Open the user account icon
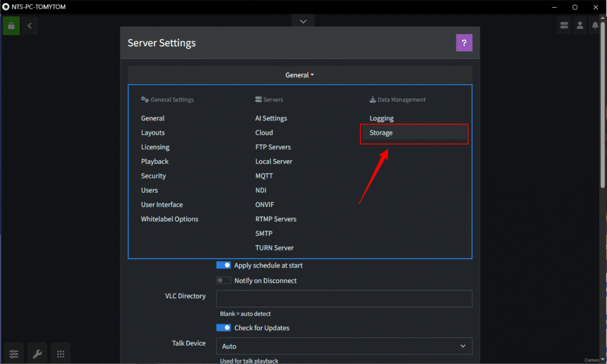Screen dimensions: 607x364 [x=580, y=25]
